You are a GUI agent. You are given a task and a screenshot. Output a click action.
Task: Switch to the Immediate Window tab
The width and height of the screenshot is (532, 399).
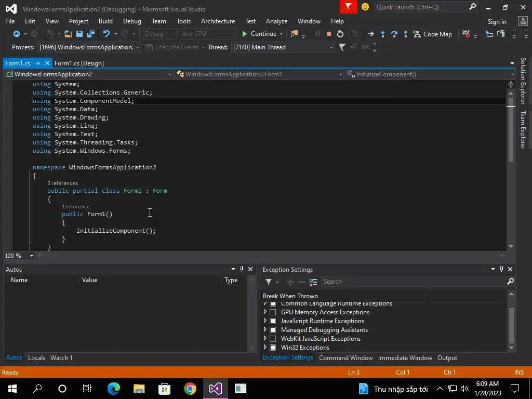click(x=405, y=357)
